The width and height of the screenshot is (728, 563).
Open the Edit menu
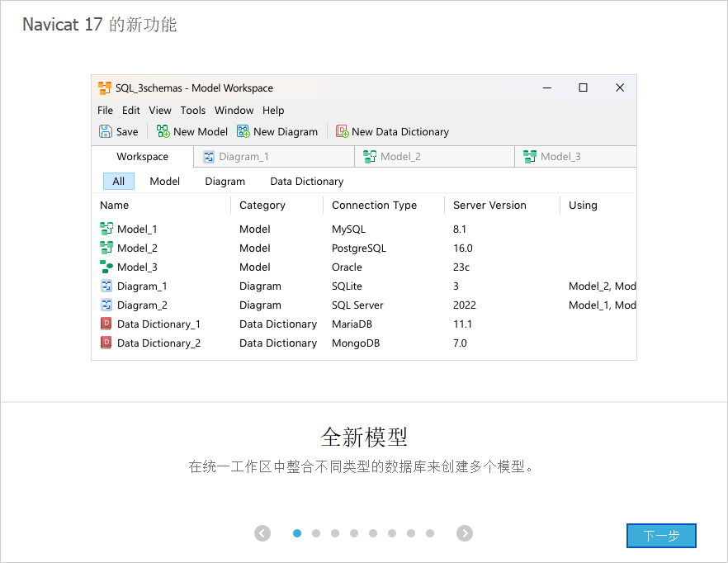(x=131, y=111)
